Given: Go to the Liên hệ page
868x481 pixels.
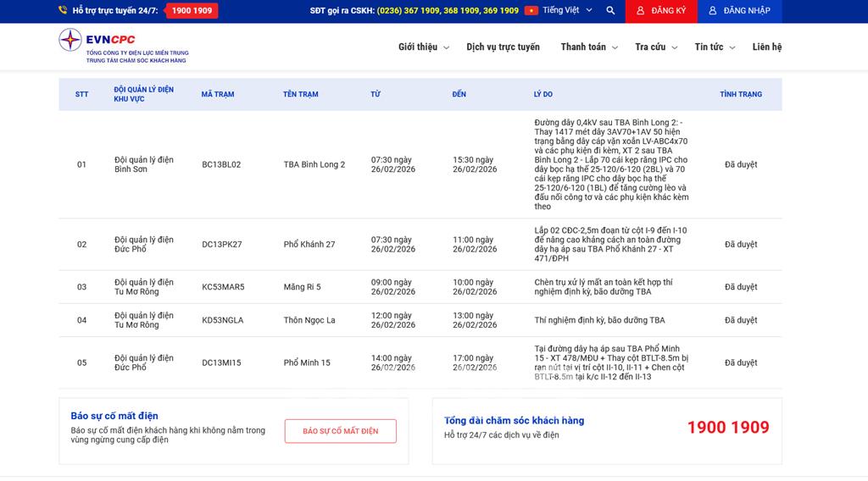Looking at the screenshot, I should pos(766,47).
